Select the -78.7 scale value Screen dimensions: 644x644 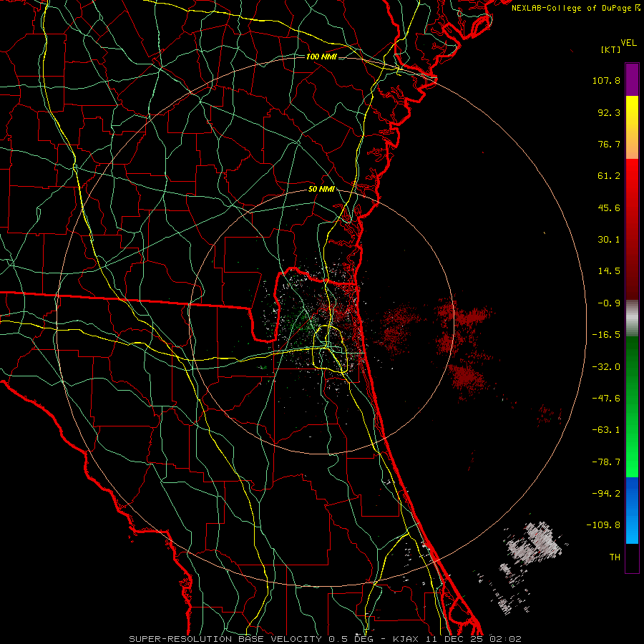pyautogui.click(x=606, y=462)
